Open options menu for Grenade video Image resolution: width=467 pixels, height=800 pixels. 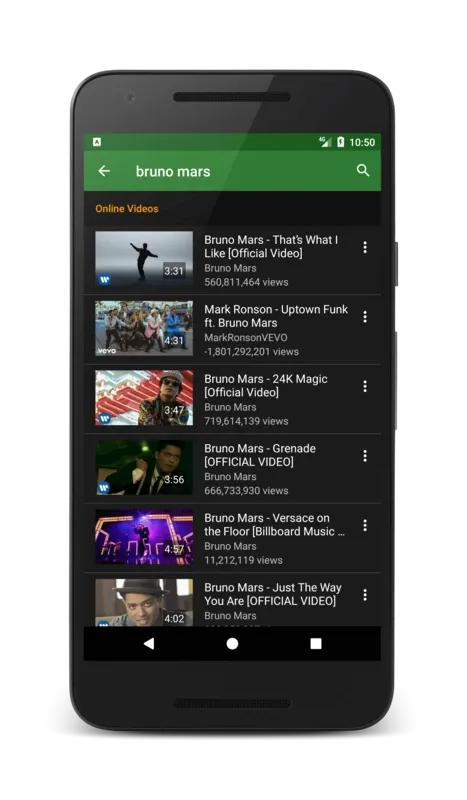365,456
